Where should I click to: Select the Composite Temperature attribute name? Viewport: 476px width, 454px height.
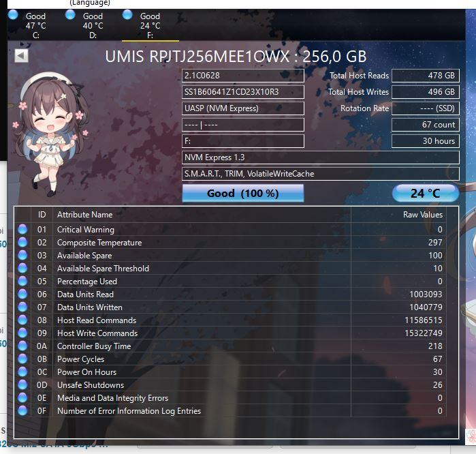[99, 243]
